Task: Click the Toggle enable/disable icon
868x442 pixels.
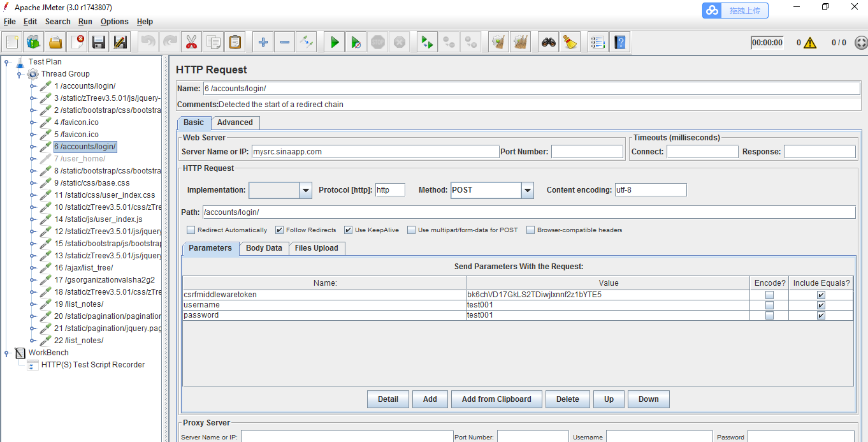Action: (x=307, y=43)
